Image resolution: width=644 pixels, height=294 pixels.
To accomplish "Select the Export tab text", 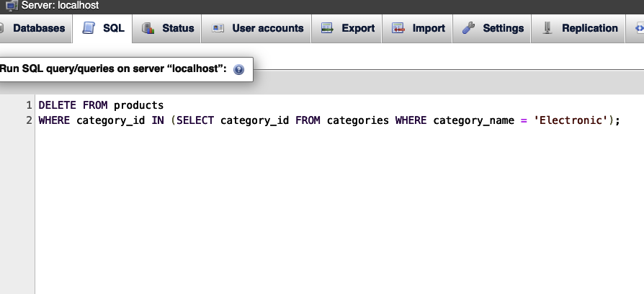I will click(x=358, y=28).
